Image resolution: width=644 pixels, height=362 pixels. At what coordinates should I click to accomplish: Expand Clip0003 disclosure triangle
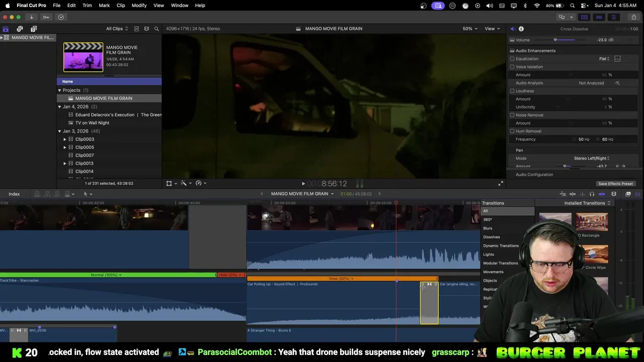point(64,139)
